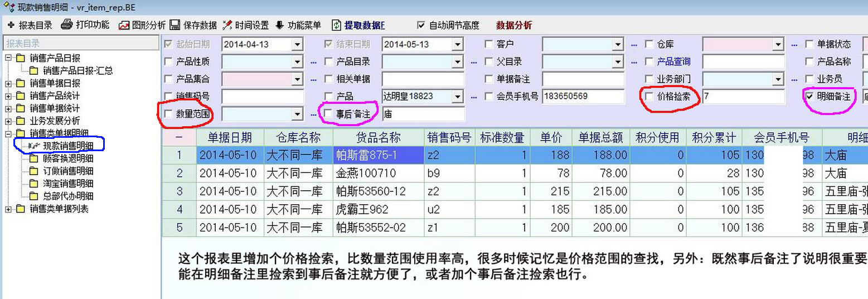
Task: Open the 产品 combo box dropdown
Action: pyautogui.click(x=458, y=97)
